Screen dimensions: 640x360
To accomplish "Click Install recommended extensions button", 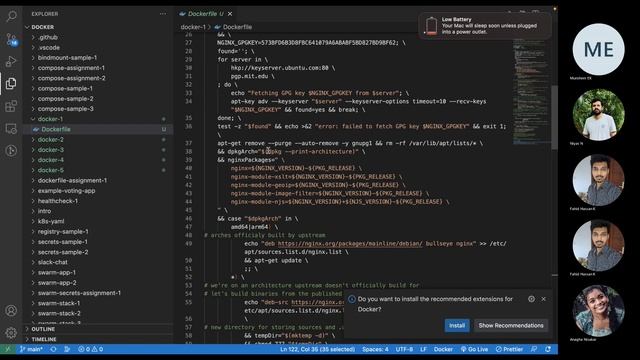I will click(457, 326).
